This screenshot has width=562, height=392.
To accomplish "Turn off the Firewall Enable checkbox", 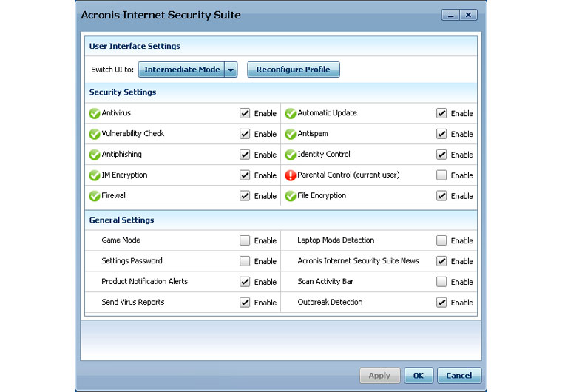I will (245, 196).
